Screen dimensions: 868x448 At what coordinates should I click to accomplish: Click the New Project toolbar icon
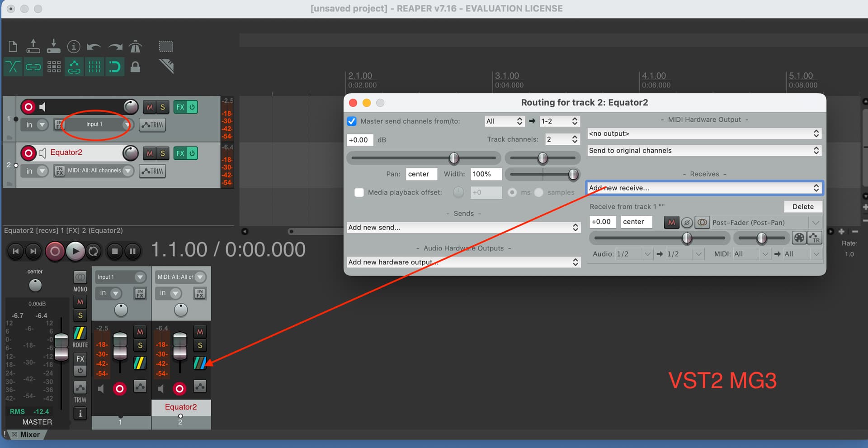pyautogui.click(x=13, y=46)
